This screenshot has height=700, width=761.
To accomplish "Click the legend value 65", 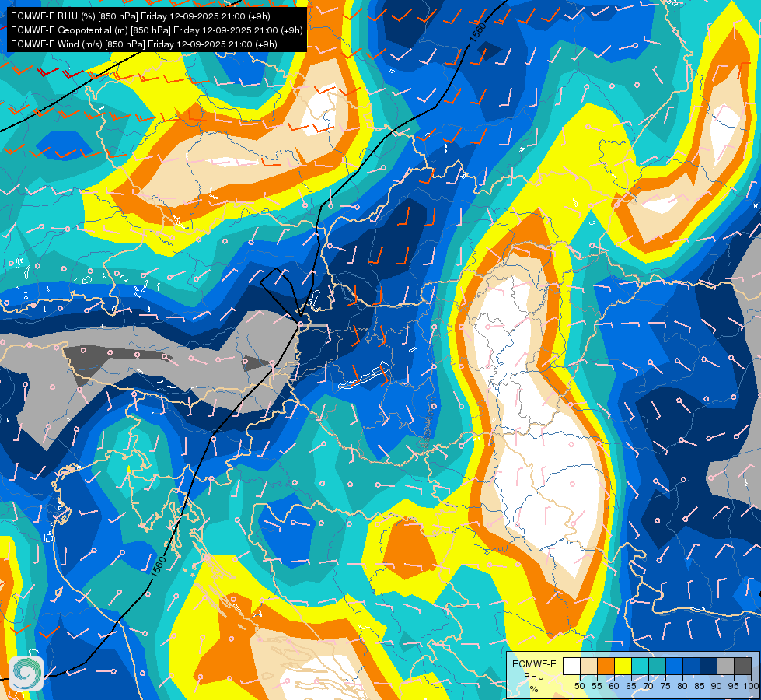I will pyautogui.click(x=631, y=687).
